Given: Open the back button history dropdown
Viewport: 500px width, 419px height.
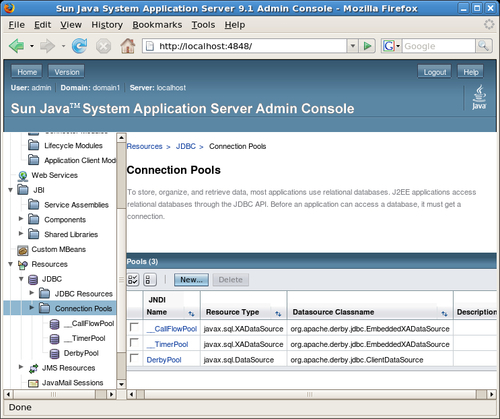Looking at the screenshot, I should 32,46.
